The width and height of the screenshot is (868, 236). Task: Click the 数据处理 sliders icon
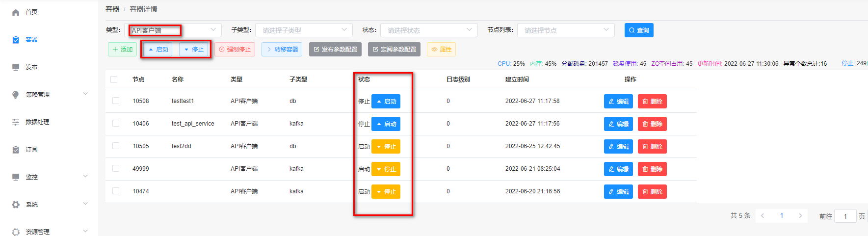click(x=16, y=122)
